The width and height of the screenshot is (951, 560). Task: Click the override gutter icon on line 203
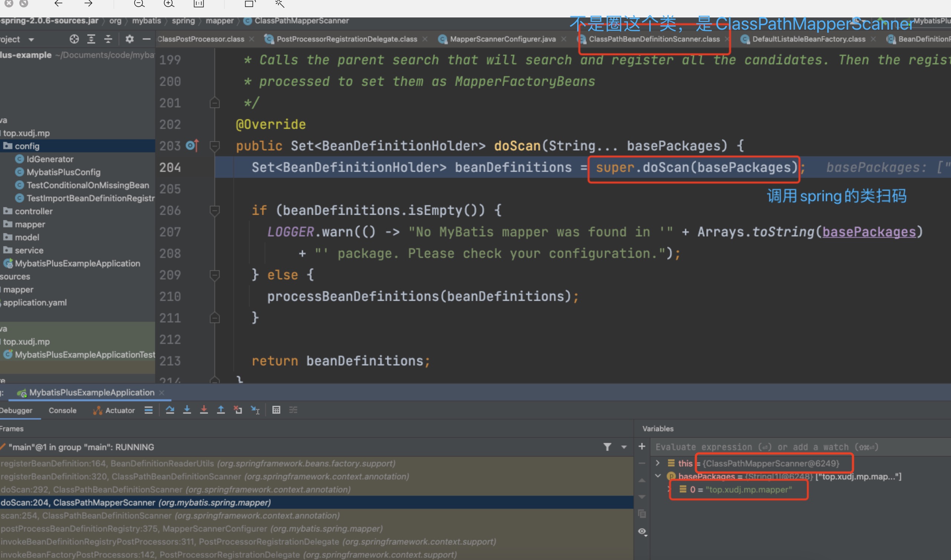192,145
